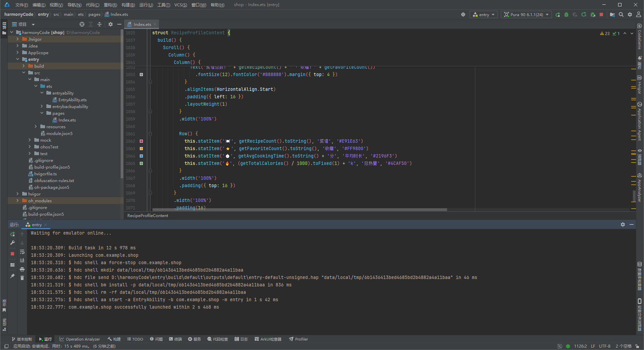The width and height of the screenshot is (644, 350).
Task: Switch to the Profiler tool window tab
Action: click(298, 339)
